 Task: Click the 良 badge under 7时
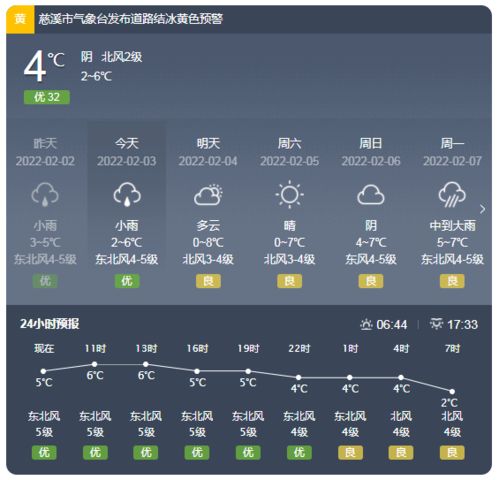click(x=452, y=453)
